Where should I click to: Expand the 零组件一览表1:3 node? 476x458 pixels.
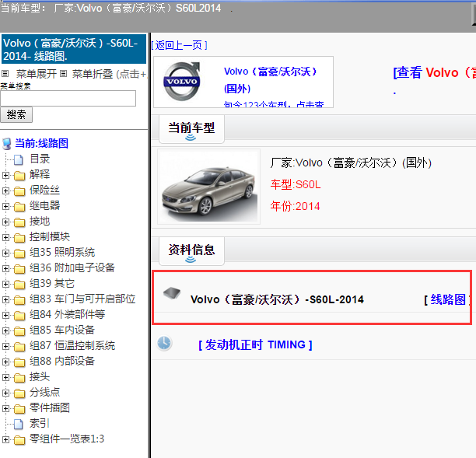[x=5, y=439]
